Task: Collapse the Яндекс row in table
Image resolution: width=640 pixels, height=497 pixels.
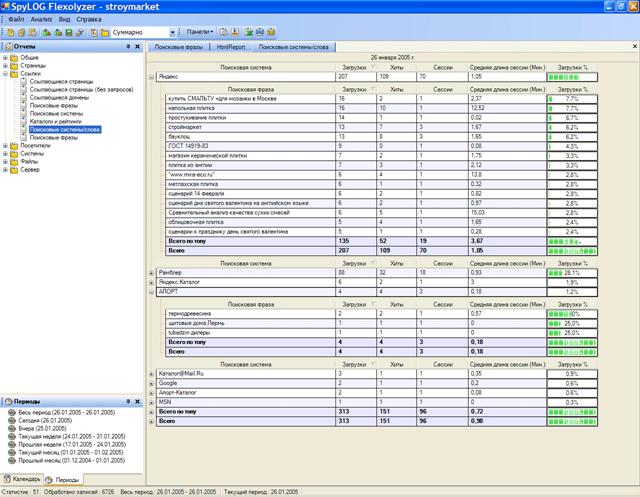Action: click(151, 77)
